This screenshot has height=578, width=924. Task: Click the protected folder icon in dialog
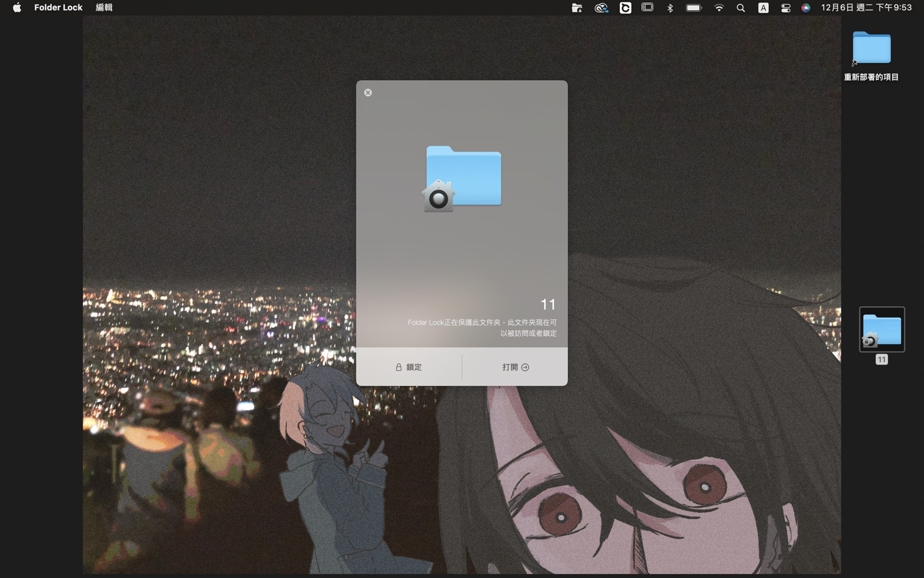click(462, 179)
